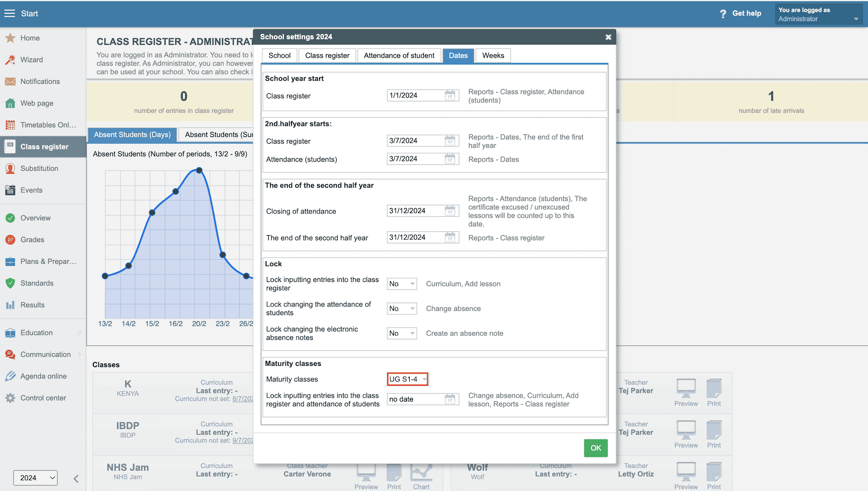Open calendar for Attendance (students) halfyear date
This screenshot has height=491, width=868.
pyautogui.click(x=450, y=159)
